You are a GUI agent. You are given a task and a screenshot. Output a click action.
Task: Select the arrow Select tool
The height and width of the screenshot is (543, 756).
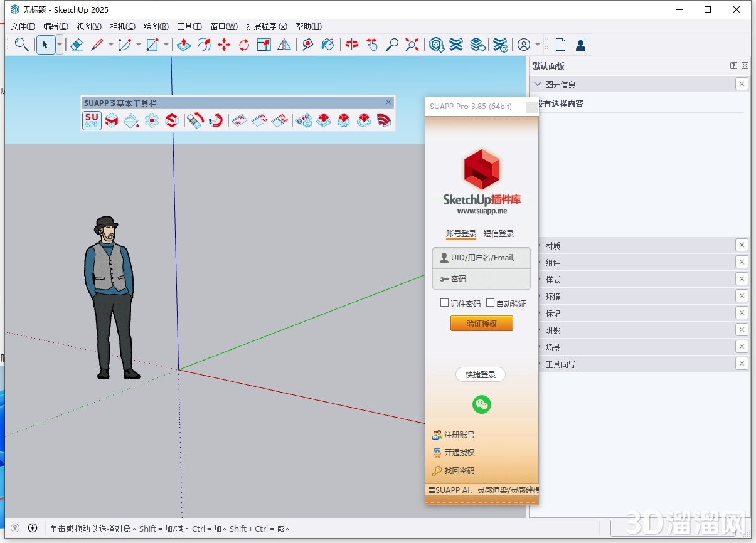pos(45,45)
